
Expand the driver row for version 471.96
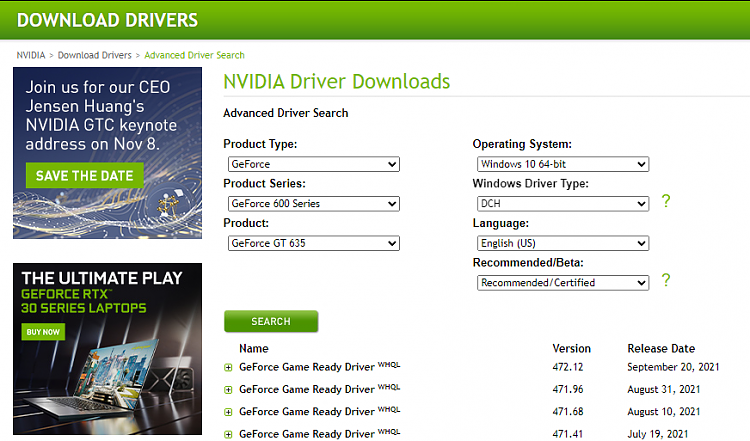(228, 390)
